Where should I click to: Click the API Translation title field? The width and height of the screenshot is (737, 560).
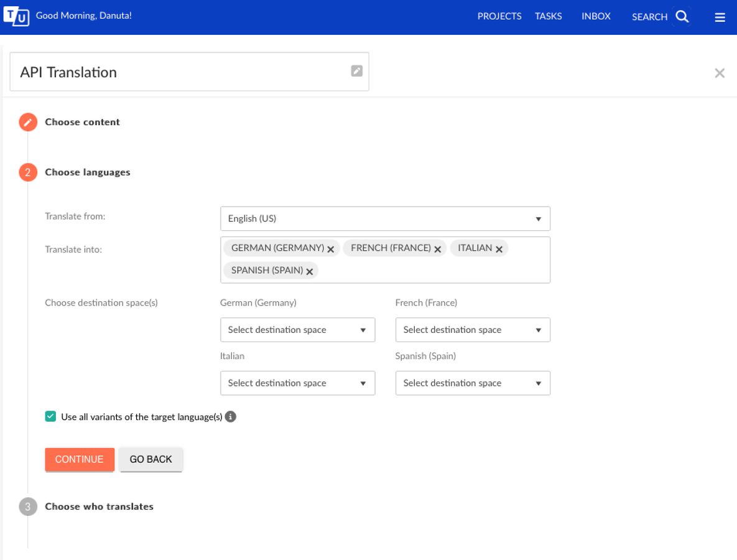click(190, 72)
